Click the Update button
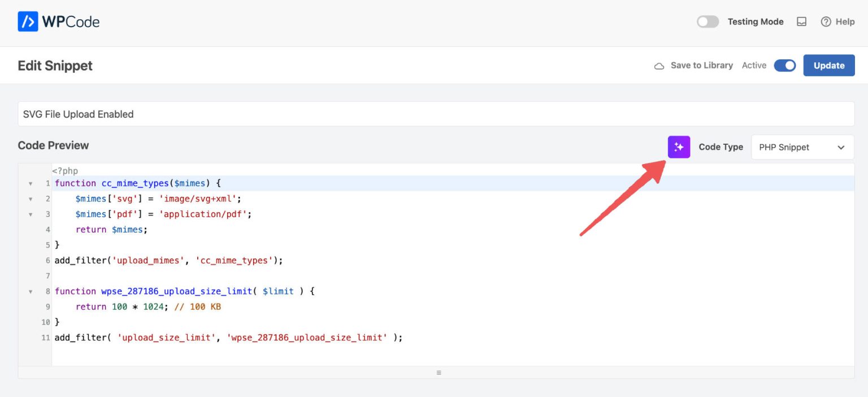 coord(828,65)
